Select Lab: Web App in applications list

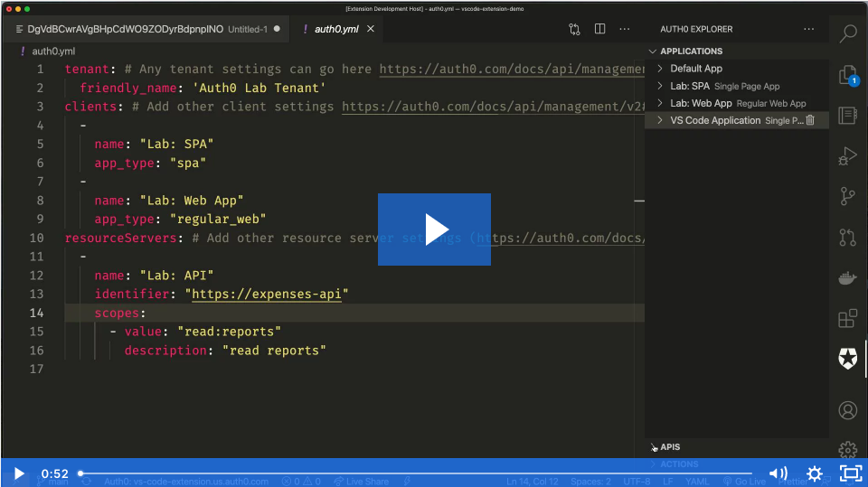coord(701,103)
